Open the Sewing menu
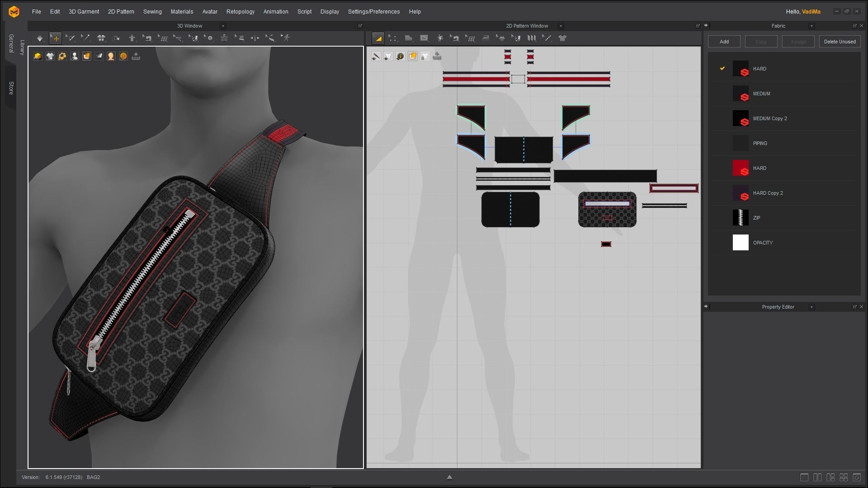Screen dimensions: 868x488 [152, 11]
